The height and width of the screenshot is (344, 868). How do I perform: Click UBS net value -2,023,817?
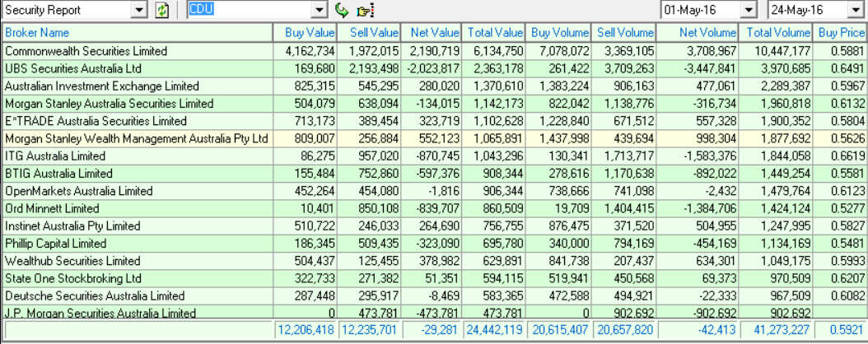432,69
